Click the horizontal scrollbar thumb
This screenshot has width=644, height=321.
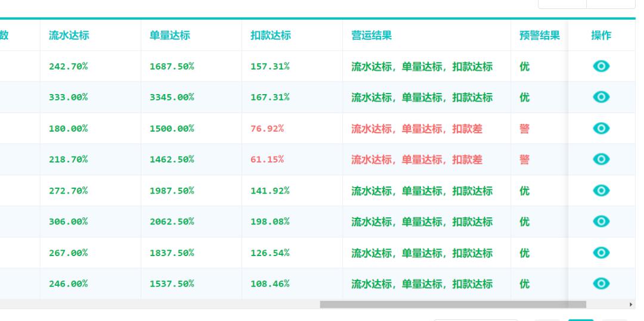tap(453, 304)
